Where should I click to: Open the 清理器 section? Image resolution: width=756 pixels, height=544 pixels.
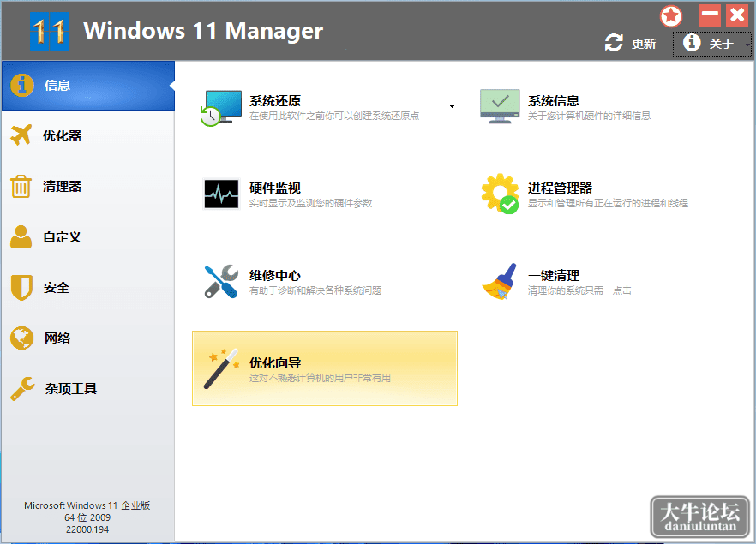click(88, 187)
